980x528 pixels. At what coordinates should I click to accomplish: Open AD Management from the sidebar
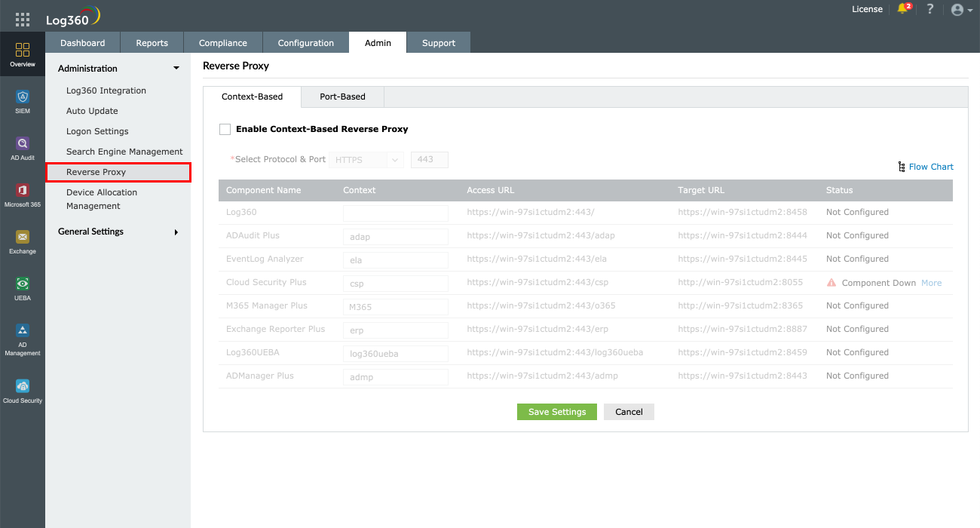point(23,339)
